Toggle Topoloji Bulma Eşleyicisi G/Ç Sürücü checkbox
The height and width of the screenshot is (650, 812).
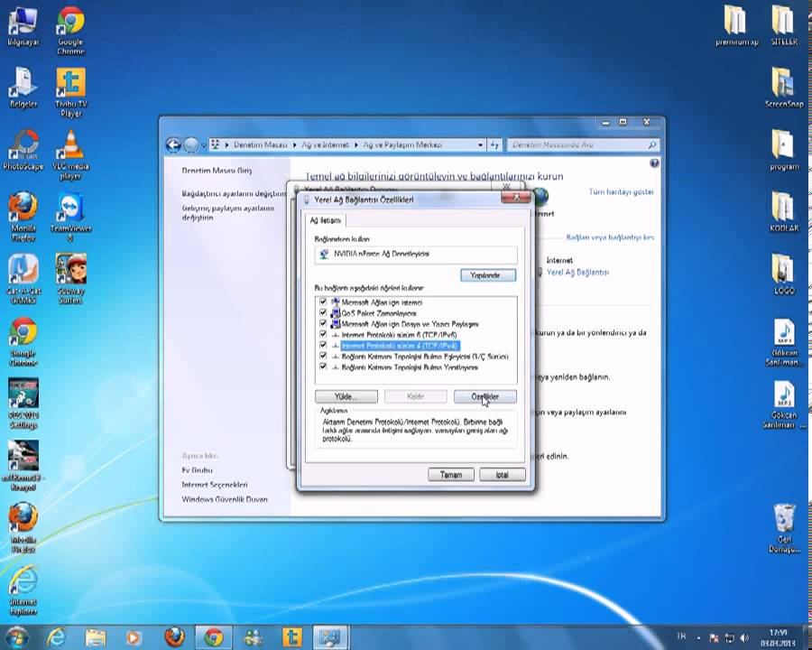click(x=323, y=356)
